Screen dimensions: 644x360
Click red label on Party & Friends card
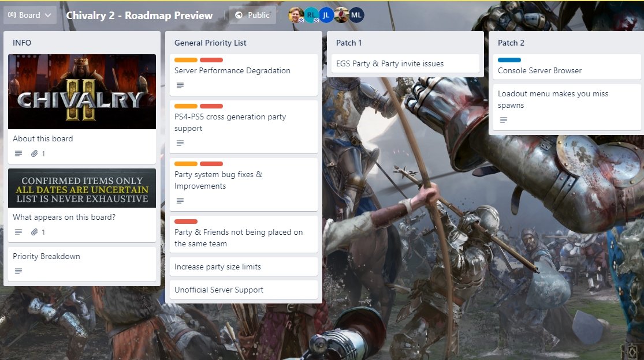[186, 222]
